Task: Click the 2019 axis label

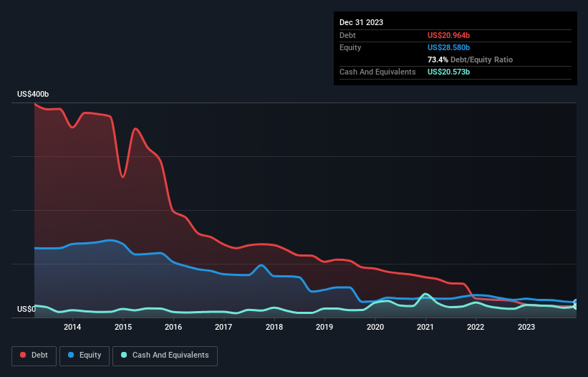Action: pos(324,327)
